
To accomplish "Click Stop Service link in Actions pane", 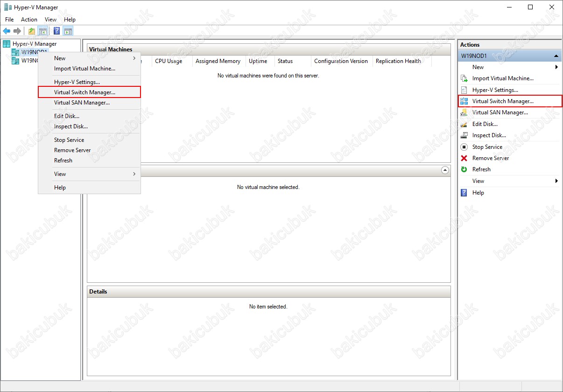I will (487, 147).
